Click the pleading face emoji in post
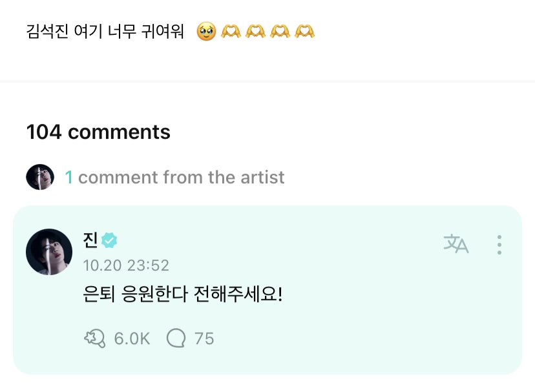Image resolution: width=535 pixels, height=392 pixels. [206, 31]
